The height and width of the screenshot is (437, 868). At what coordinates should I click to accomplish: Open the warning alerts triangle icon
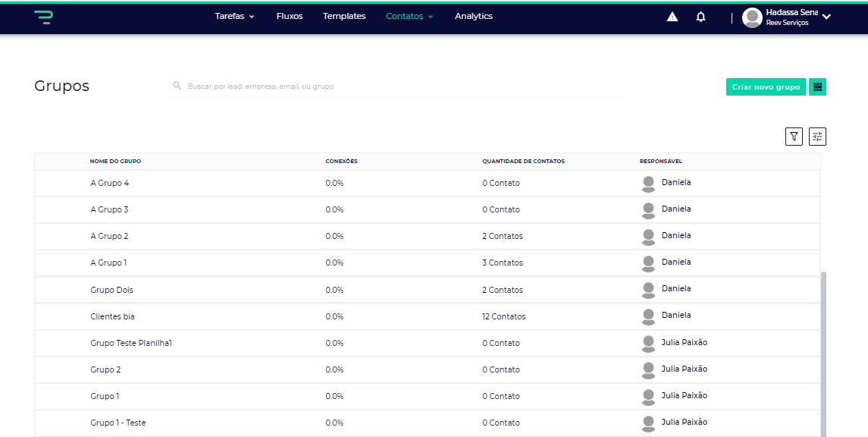pos(672,17)
